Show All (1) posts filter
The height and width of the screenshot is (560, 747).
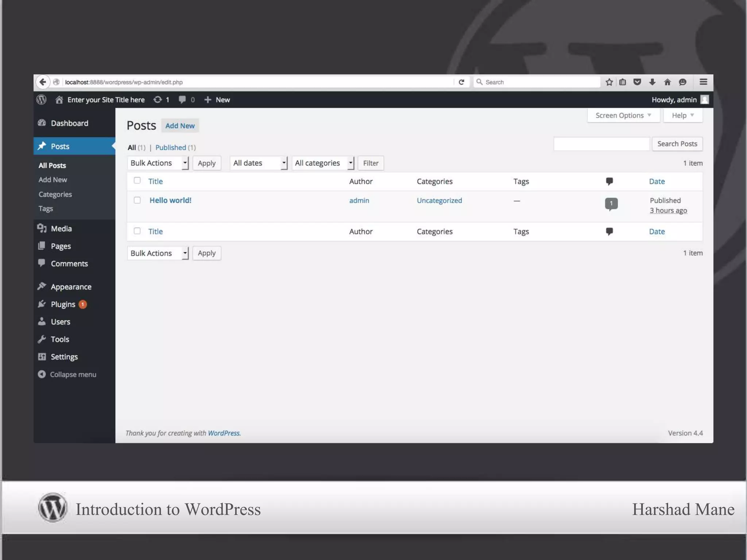click(136, 148)
